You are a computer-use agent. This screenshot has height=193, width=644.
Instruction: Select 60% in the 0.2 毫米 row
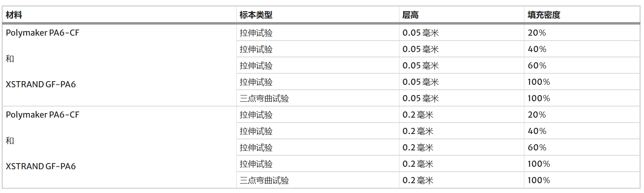pos(537,148)
